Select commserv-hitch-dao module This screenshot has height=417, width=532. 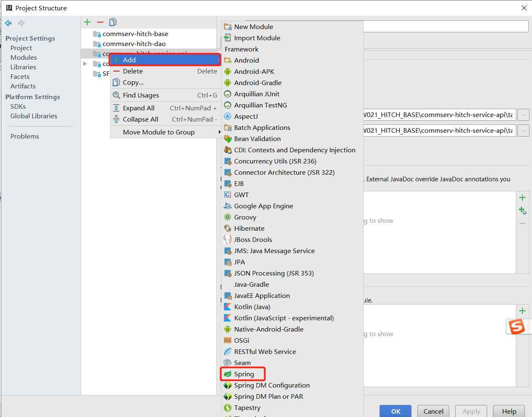134,44
